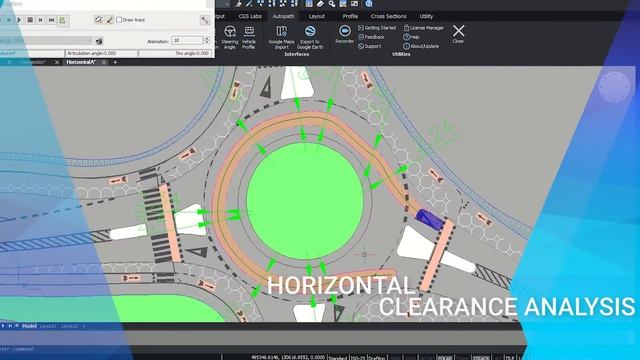Enable the Draw trace checkbox

(119, 20)
